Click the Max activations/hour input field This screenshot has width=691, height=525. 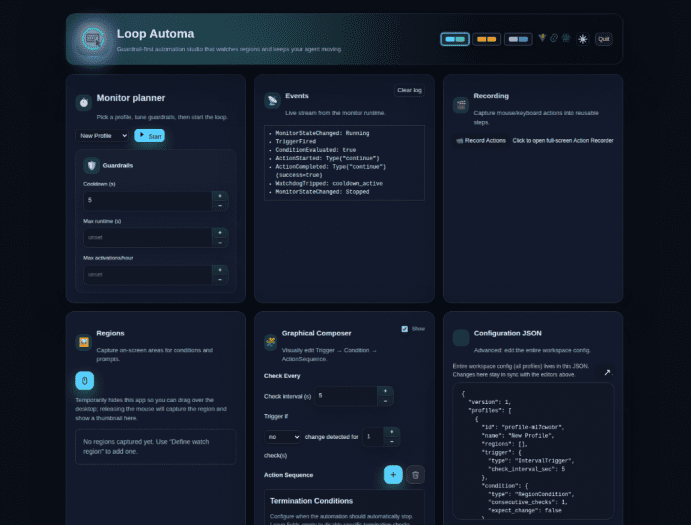[x=148, y=275]
